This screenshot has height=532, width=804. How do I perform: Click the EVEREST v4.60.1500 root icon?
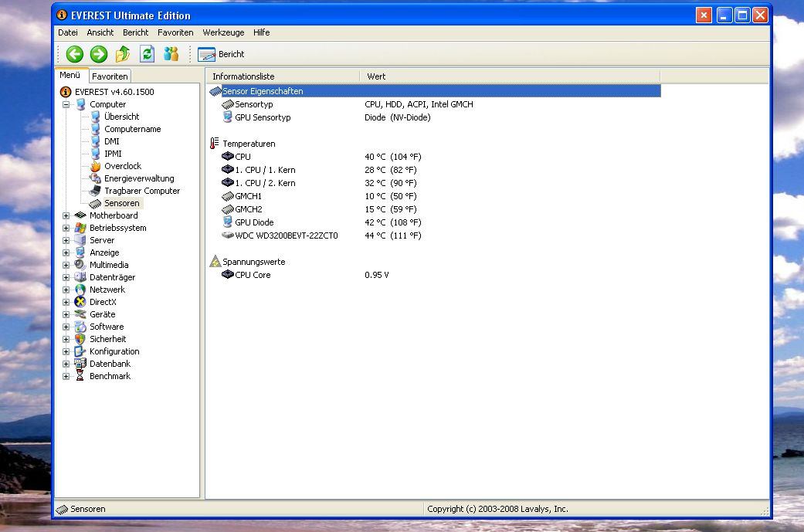(66, 92)
